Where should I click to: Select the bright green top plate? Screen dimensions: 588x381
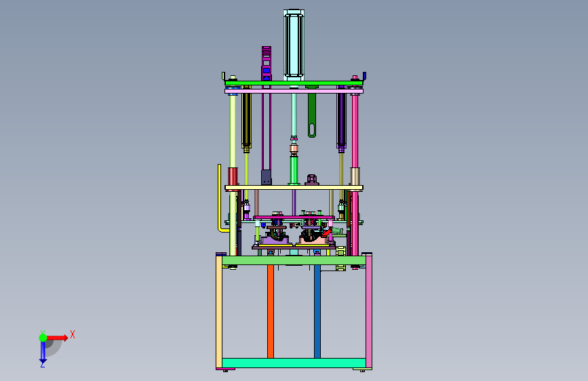(x=294, y=83)
